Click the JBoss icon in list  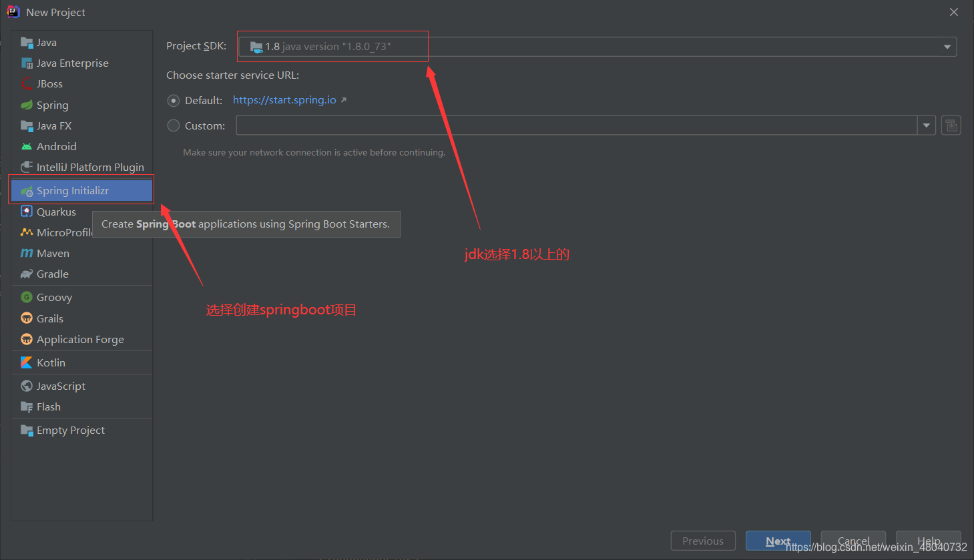pyautogui.click(x=27, y=84)
